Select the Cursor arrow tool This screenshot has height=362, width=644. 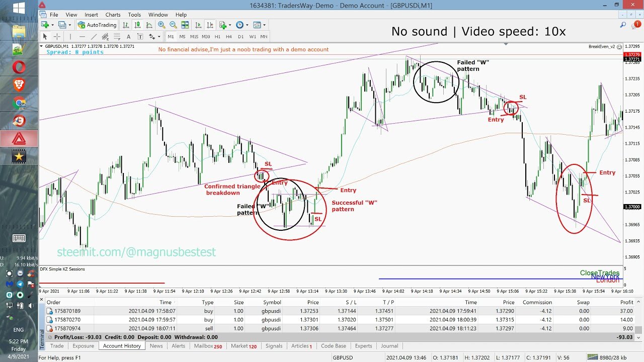pos(45,37)
